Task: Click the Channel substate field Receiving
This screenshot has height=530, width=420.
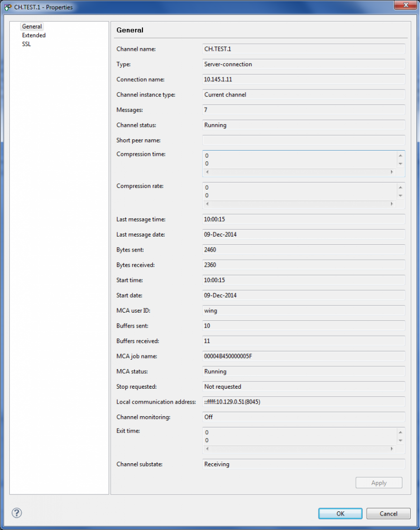Action: tap(303, 464)
